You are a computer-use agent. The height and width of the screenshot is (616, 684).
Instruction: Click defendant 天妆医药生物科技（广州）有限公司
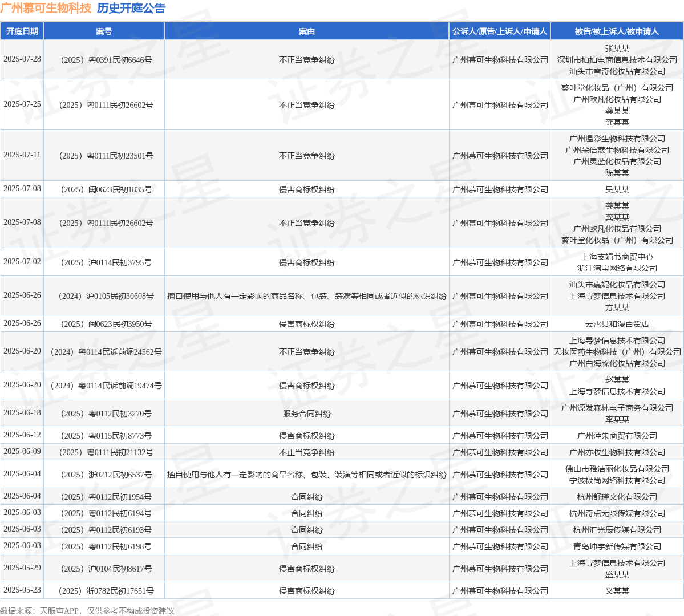(x=617, y=351)
